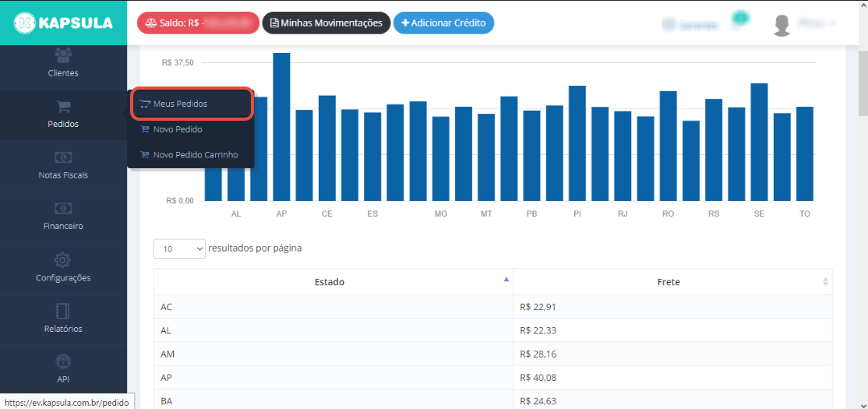Sort the table by Frete column
This screenshot has width=868, height=409.
(672, 282)
